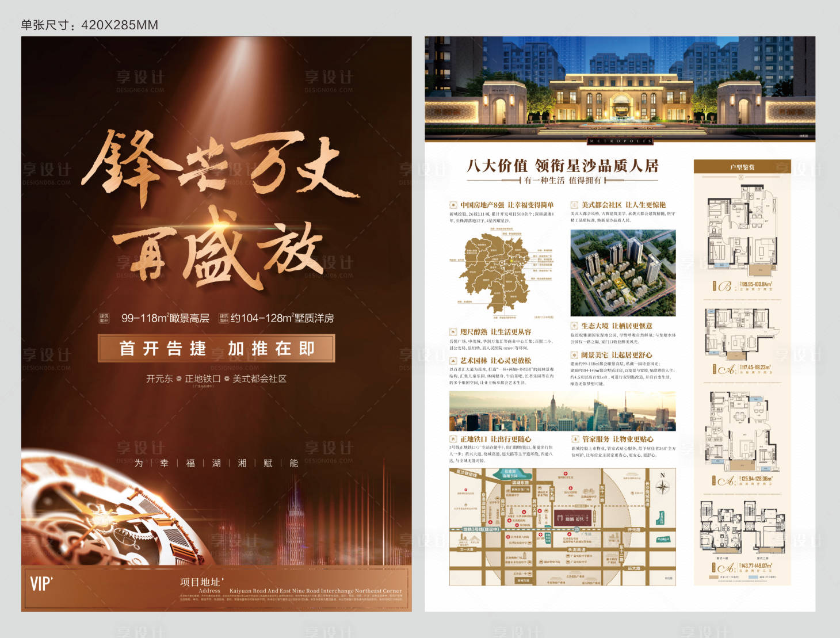This screenshot has height=638, width=840.
Task: Click the '中国房地产8强 让幸福变得简单' heading
Action: pos(507,205)
